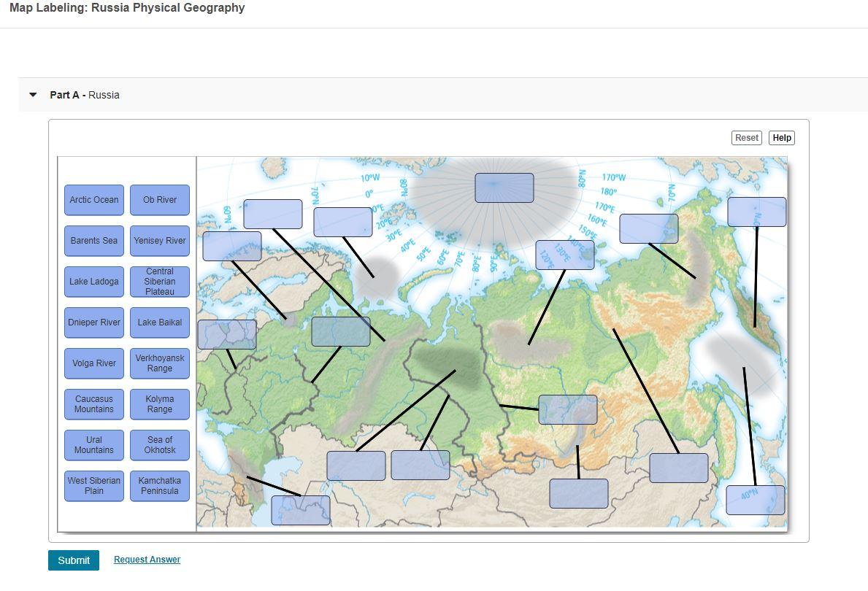Choose the Central Siberian Plateau label
The image size is (868, 591).
[160, 282]
